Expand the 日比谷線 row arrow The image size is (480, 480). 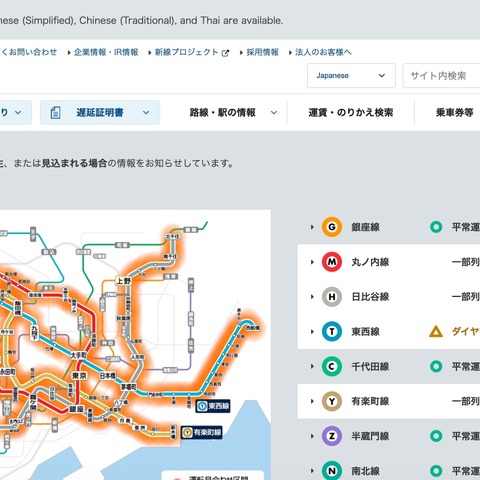tap(312, 297)
